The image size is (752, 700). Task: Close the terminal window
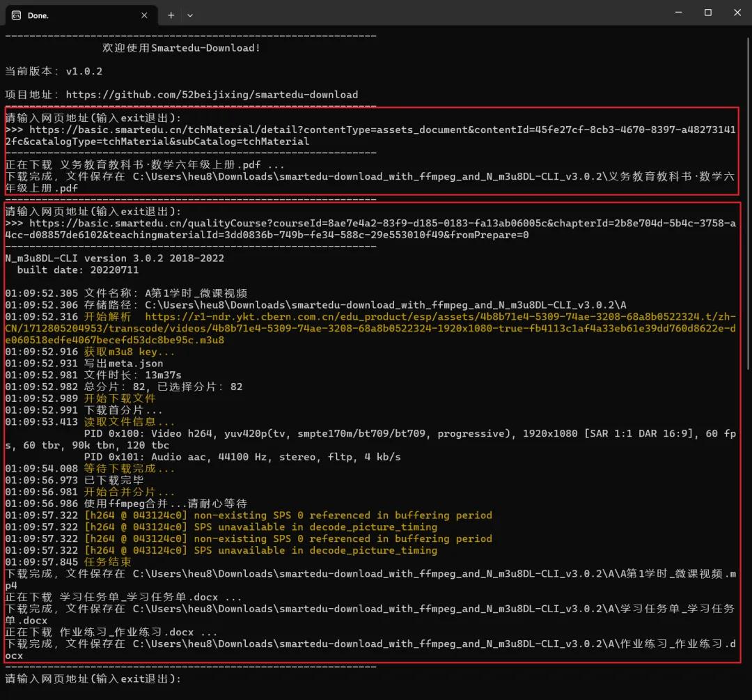point(737,13)
